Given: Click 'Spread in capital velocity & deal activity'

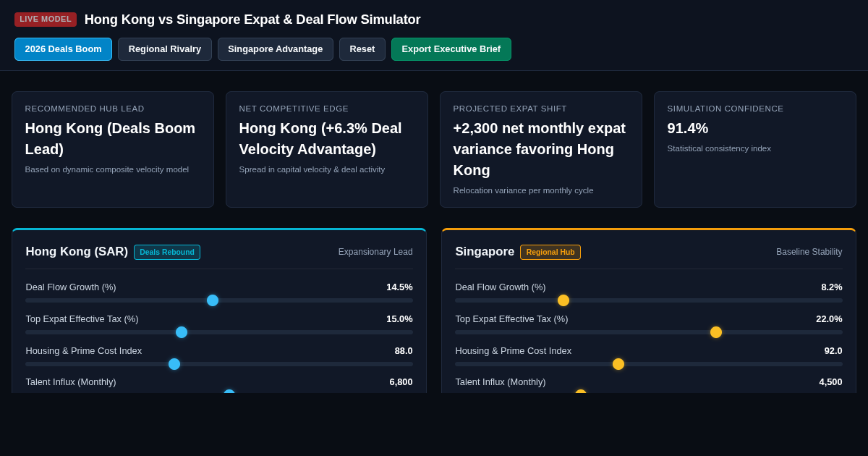Looking at the screenshot, I should 312,169.
